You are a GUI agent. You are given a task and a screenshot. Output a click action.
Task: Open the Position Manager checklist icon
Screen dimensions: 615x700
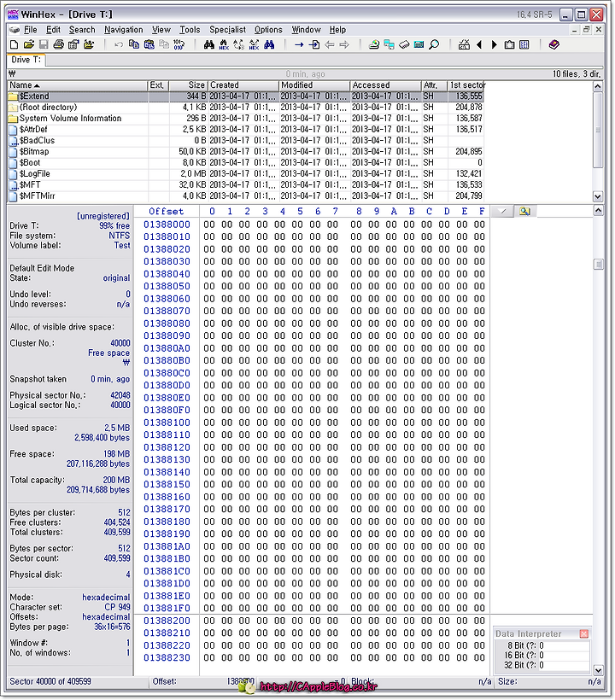click(x=464, y=44)
